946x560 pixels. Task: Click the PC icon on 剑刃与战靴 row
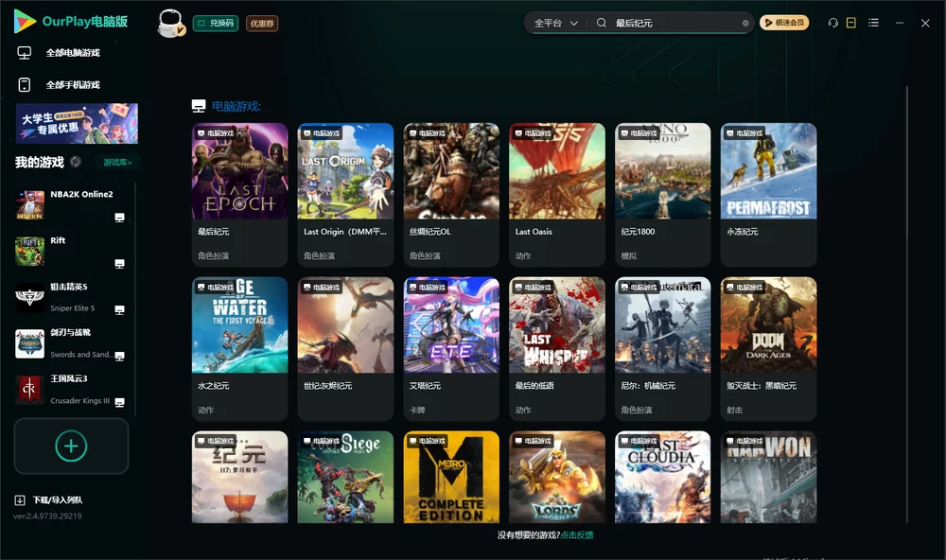[x=119, y=356]
